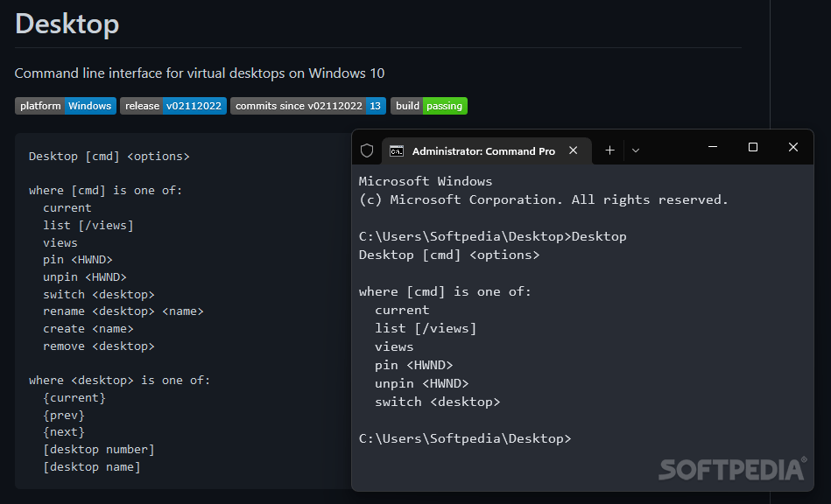
Task: Close the Administrator: Command Prompt tab
Action: click(x=573, y=150)
